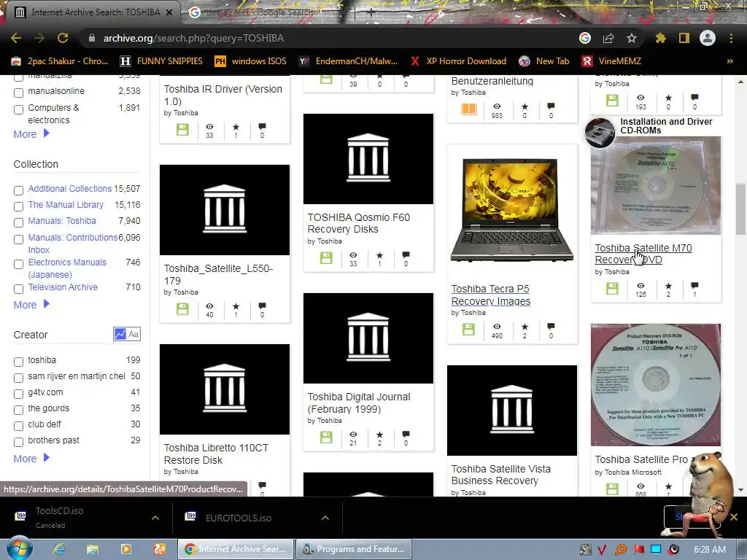This screenshot has width=747, height=560.
Task: Check the brothers past creator checkbox
Action: coord(18,442)
